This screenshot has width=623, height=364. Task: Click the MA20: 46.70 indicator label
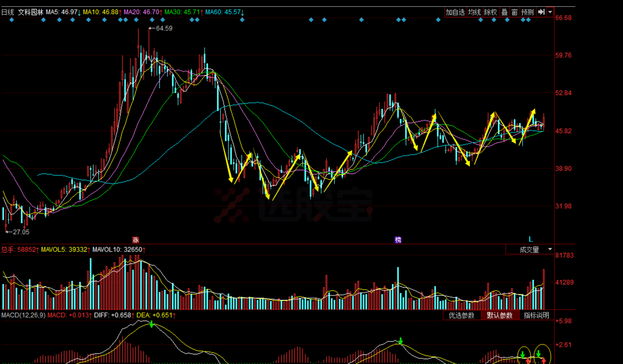click(143, 12)
